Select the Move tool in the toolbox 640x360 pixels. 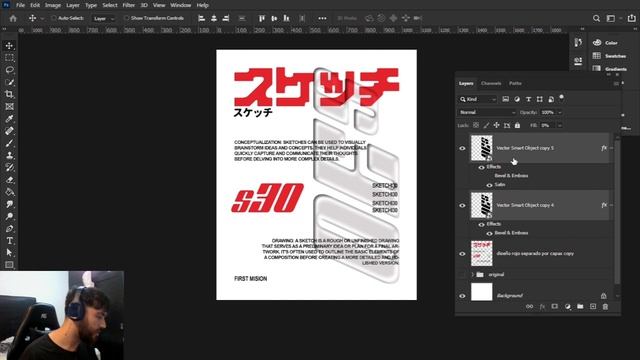tap(9, 46)
